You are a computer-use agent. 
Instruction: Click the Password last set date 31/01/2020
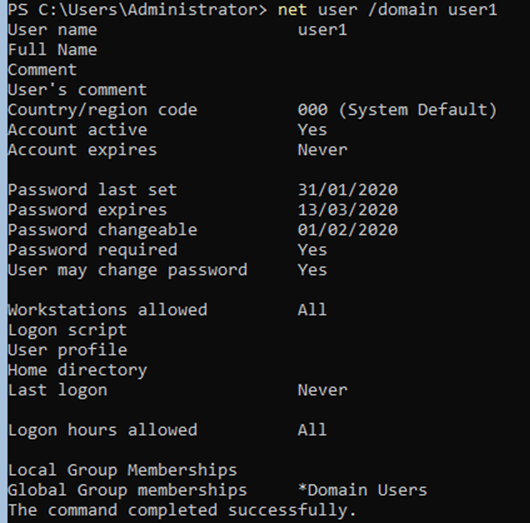coord(347,190)
